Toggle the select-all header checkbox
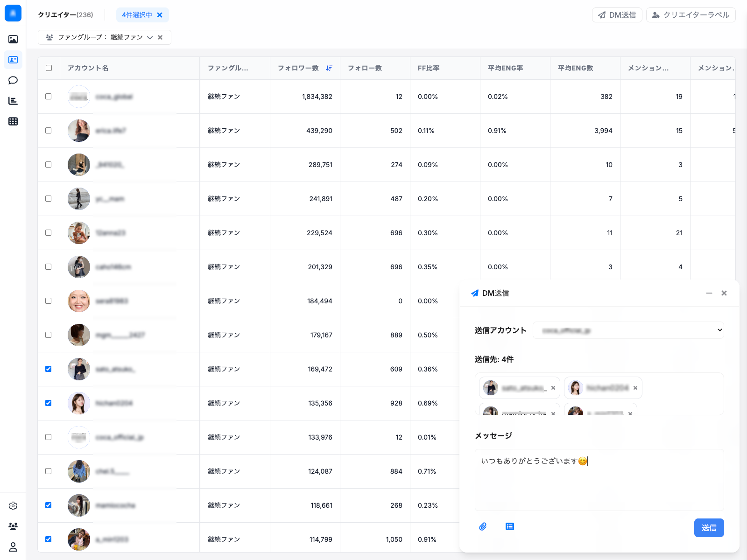This screenshot has height=560, width=747. tap(49, 68)
